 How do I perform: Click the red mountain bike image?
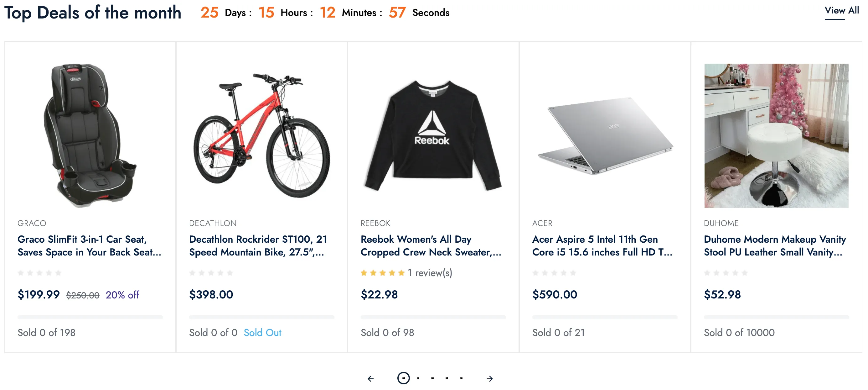coord(262,135)
